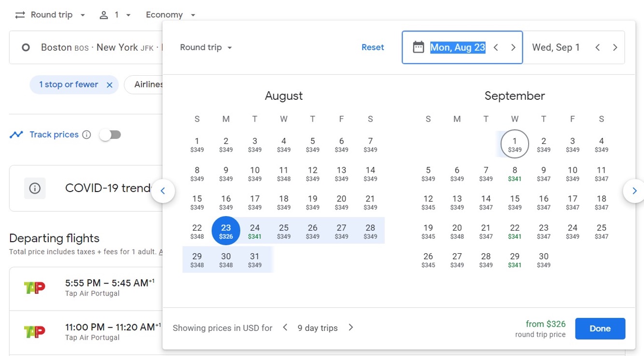The image size is (644, 356).
Task: Open the COVID-19 trends info icon
Action: click(35, 188)
